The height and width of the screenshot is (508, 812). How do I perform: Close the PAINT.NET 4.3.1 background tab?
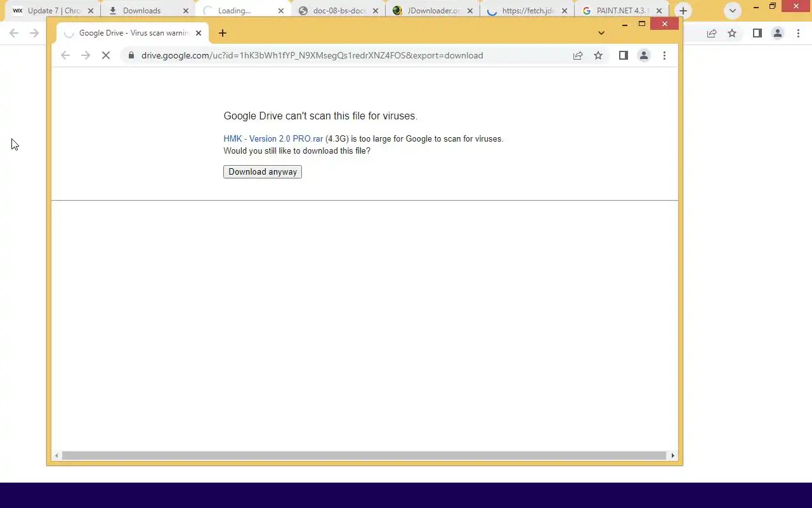660,11
